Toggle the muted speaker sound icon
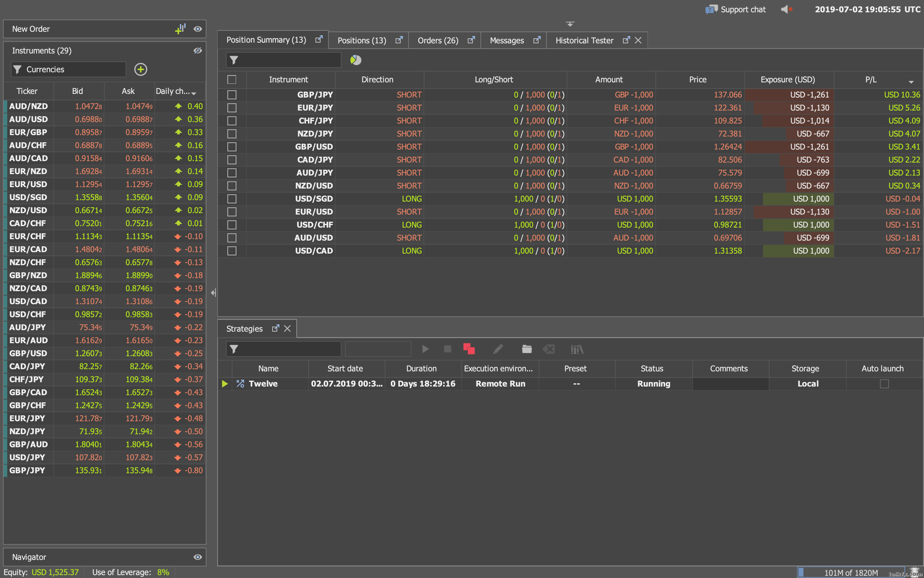This screenshot has width=924, height=578. 786,9
